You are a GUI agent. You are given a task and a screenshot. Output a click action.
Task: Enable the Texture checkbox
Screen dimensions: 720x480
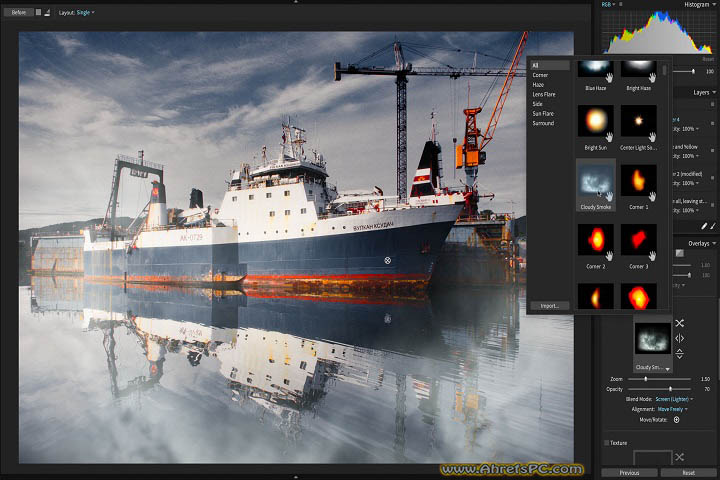[x=607, y=443]
